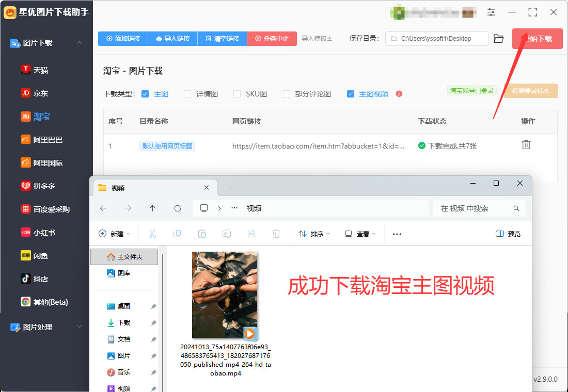Image resolution: width=568 pixels, height=392 pixels.
Task: Click the Paste icon in Explorer toolbar
Action: (x=202, y=234)
